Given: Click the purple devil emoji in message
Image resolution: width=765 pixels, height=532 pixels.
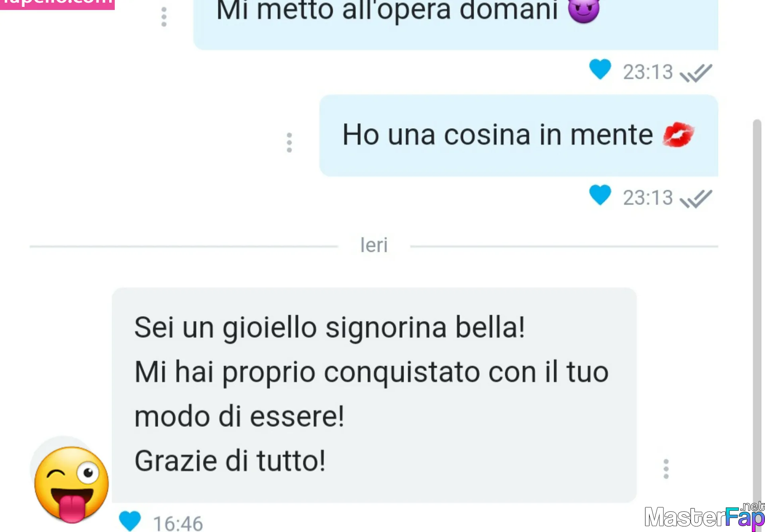Looking at the screenshot, I should click(584, 10).
